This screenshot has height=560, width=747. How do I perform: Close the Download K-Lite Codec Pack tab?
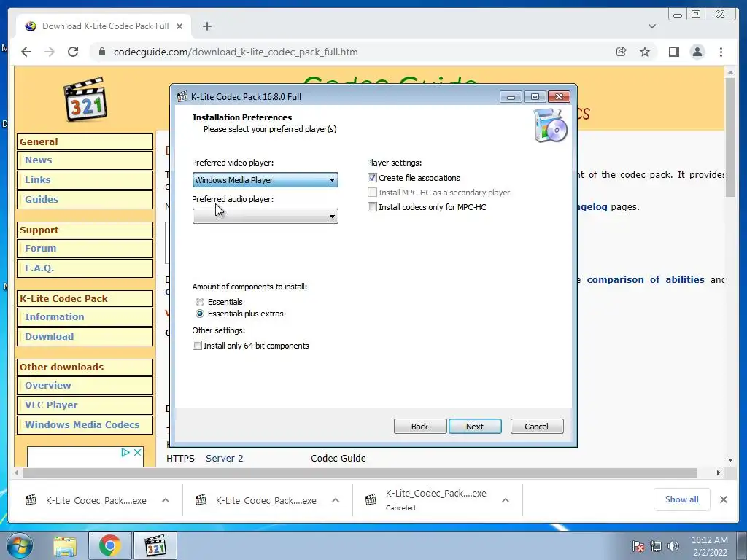[x=179, y=26]
